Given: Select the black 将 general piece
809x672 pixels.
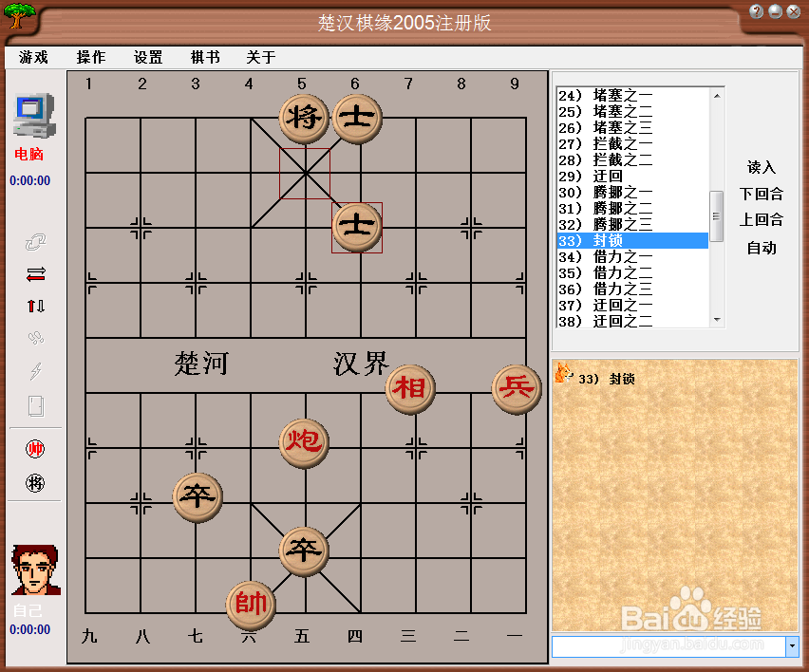Looking at the screenshot, I should tap(304, 119).
